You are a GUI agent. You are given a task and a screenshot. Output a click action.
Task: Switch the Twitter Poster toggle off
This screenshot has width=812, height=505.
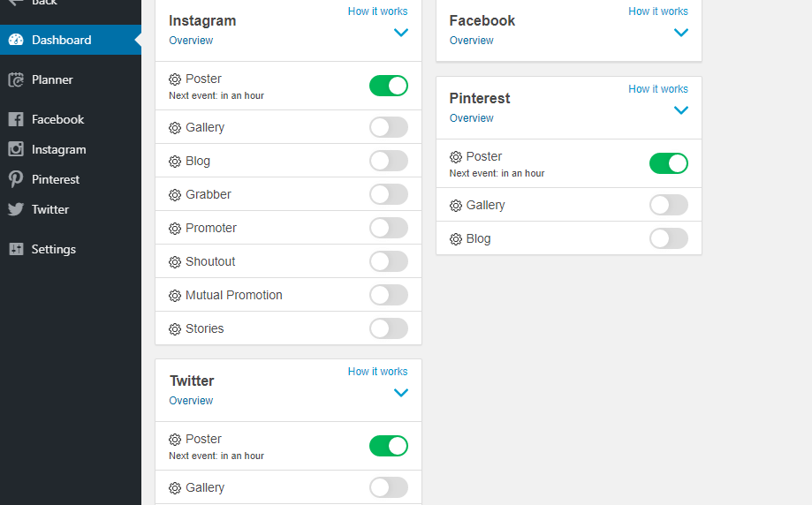(x=389, y=446)
